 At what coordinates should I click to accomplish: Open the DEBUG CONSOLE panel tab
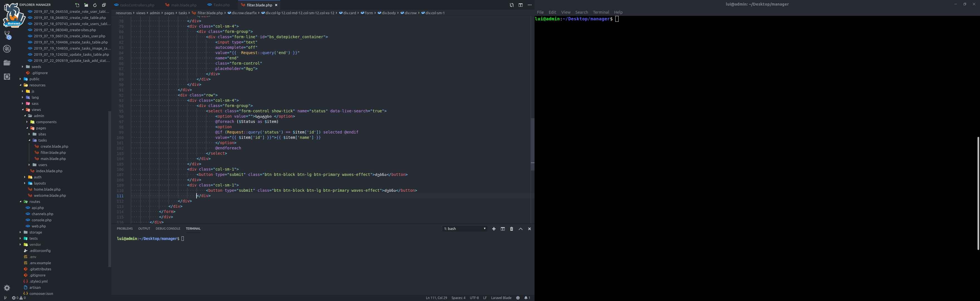pos(168,229)
